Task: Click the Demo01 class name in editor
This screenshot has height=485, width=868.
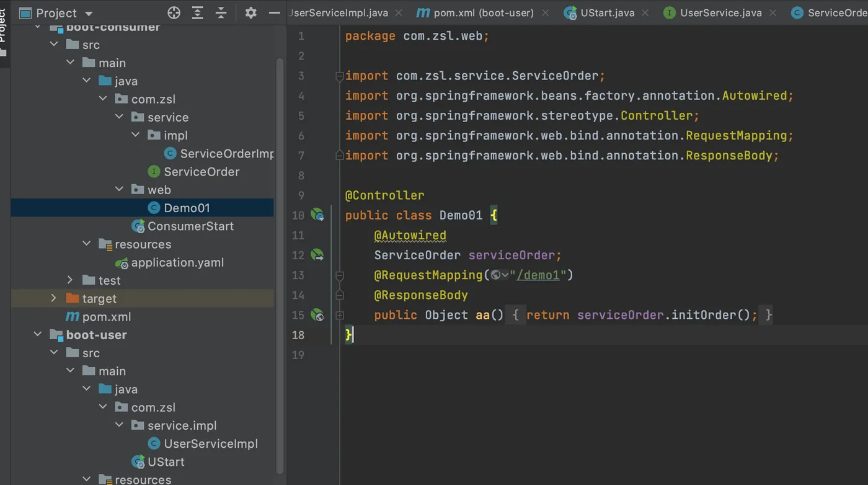Action: tap(461, 215)
